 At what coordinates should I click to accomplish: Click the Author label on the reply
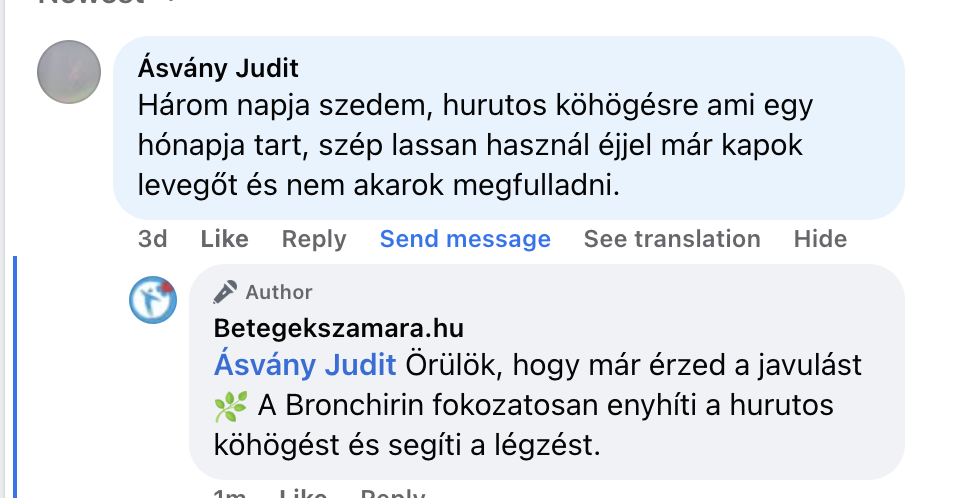point(279,292)
